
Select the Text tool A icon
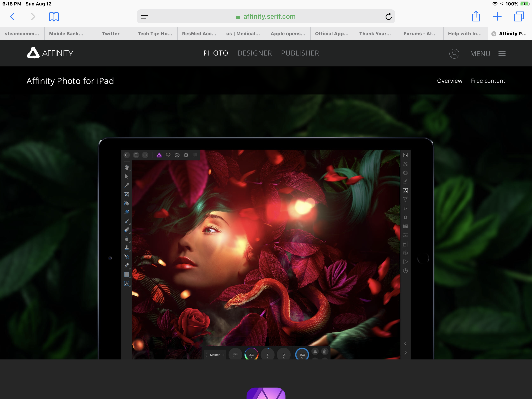click(x=127, y=283)
